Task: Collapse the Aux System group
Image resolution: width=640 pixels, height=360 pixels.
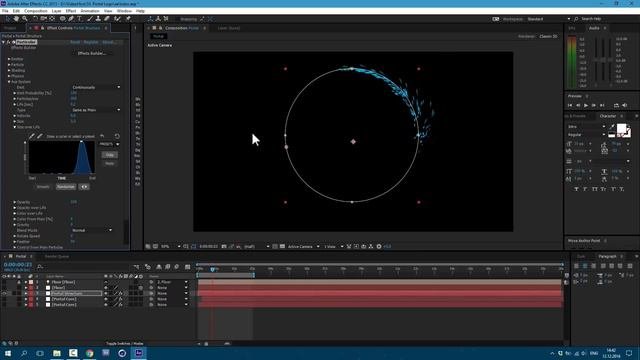Action: coord(9,82)
